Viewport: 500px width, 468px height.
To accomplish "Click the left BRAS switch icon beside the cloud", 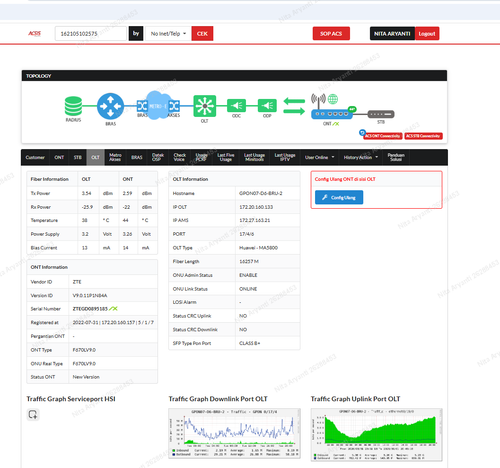I will pos(142,106).
